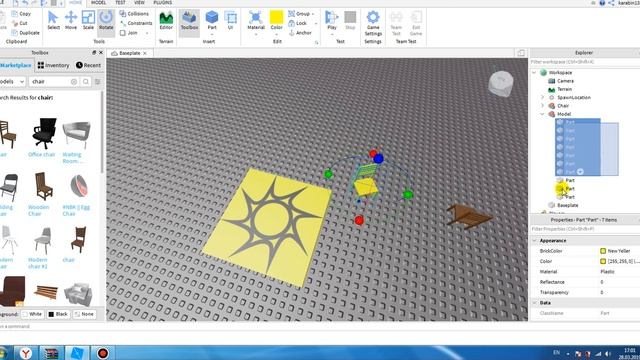Expand the SpawnLocation node
This screenshot has width=640, height=360.
pos(543,97)
